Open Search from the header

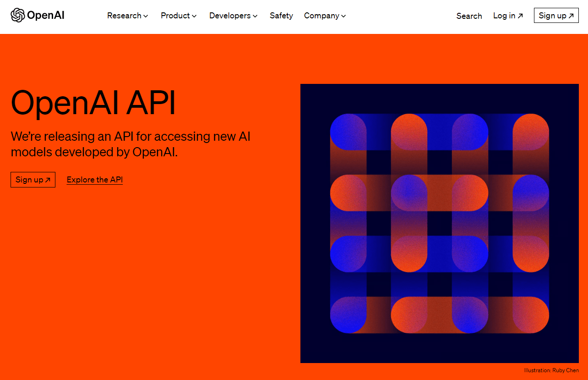pyautogui.click(x=469, y=16)
